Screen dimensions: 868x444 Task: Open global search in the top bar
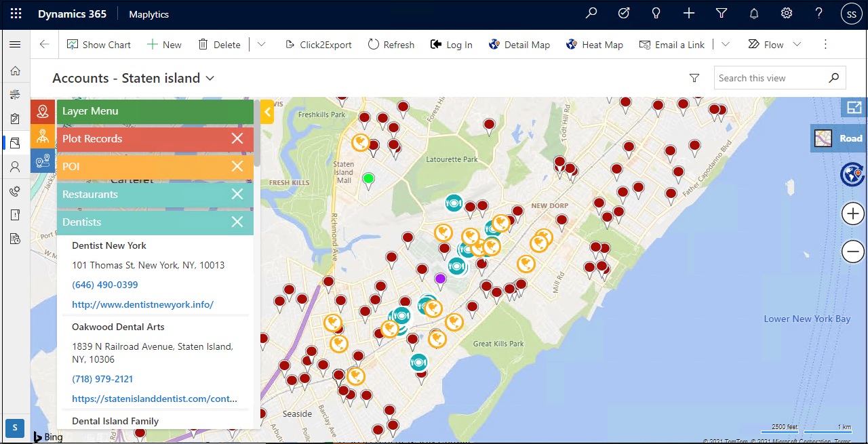pos(591,14)
